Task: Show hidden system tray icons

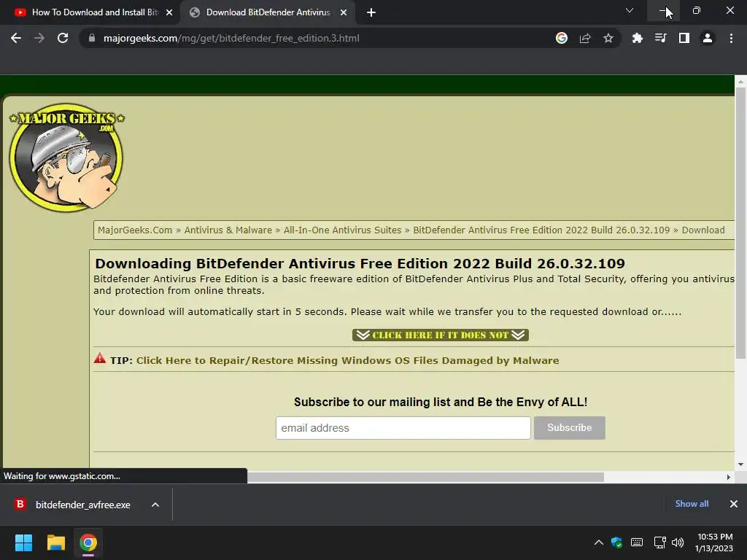Action: click(599, 542)
